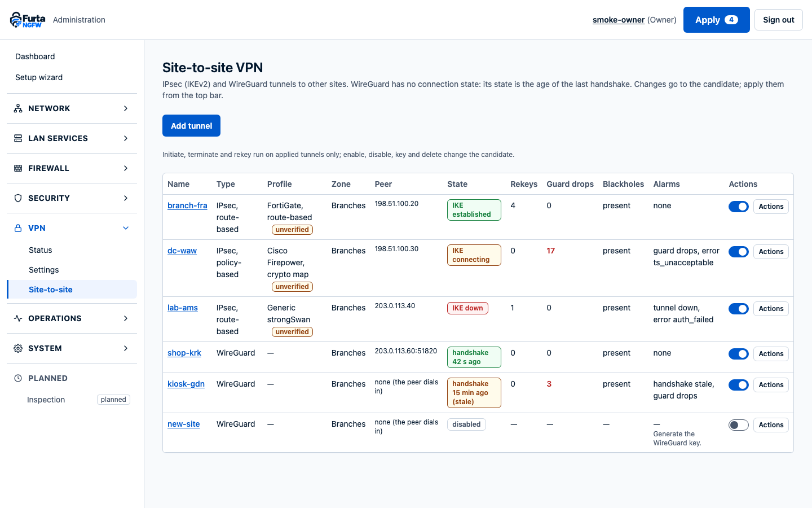Click the VPN lock icon
Image resolution: width=812 pixels, height=508 pixels.
pyautogui.click(x=18, y=228)
